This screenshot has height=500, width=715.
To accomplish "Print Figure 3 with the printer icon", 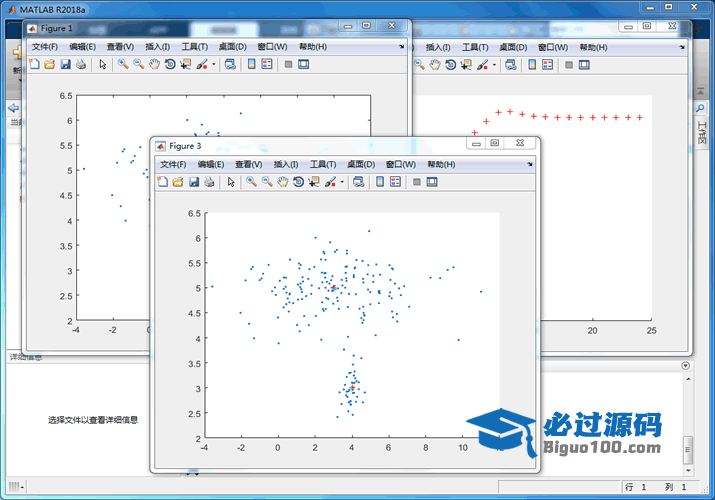I will (209, 182).
